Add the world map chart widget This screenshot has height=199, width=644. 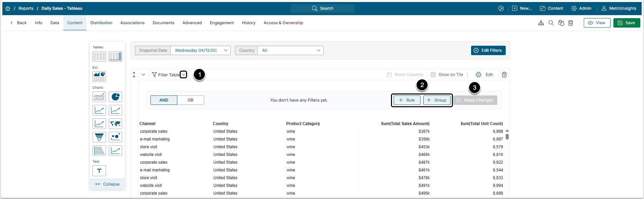click(115, 124)
